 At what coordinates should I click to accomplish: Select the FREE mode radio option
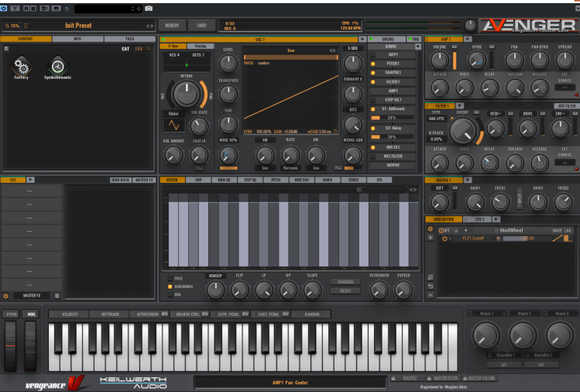(170, 277)
